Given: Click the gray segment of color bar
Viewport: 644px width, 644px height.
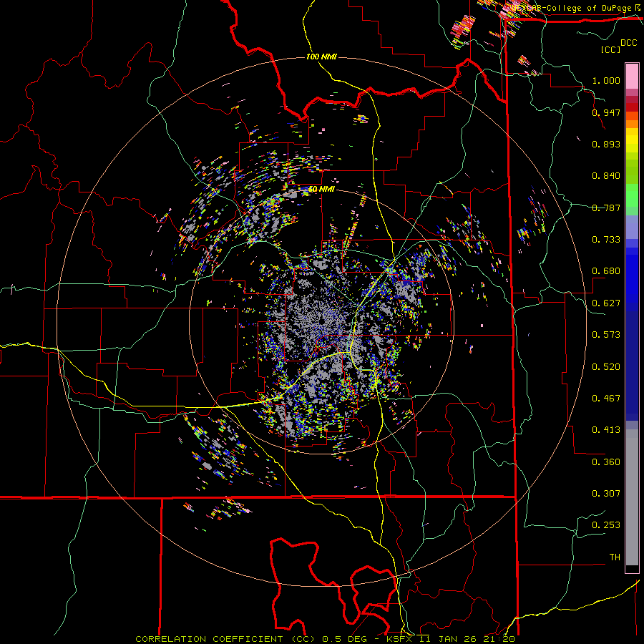Looking at the screenshot, I should coord(632,497).
